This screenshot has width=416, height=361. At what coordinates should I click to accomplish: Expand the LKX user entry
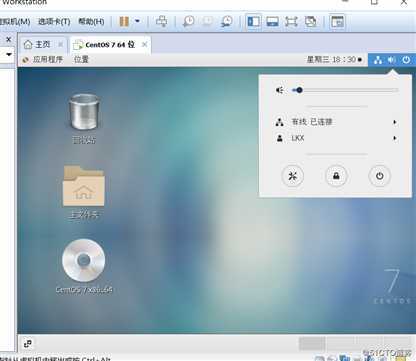[x=336, y=138]
